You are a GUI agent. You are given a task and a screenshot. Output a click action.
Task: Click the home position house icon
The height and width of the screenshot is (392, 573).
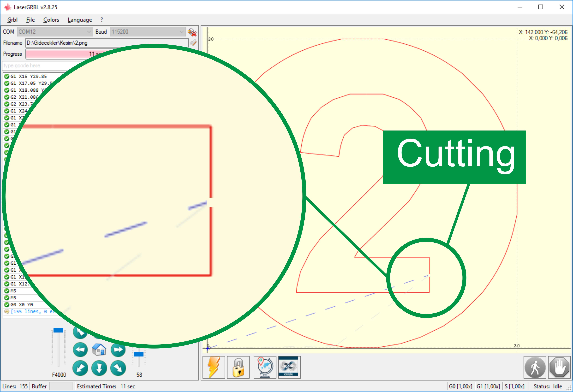pyautogui.click(x=99, y=349)
